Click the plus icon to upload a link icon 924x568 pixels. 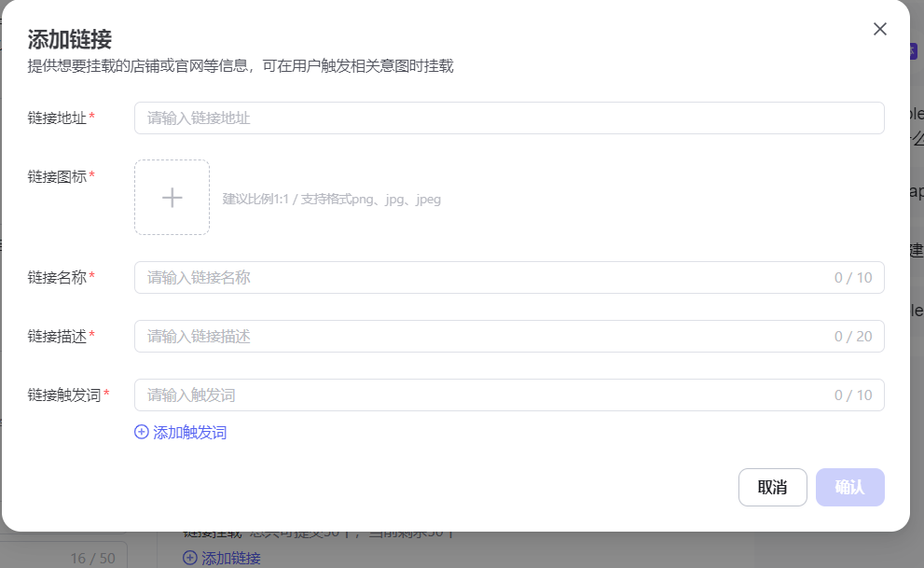point(172,197)
